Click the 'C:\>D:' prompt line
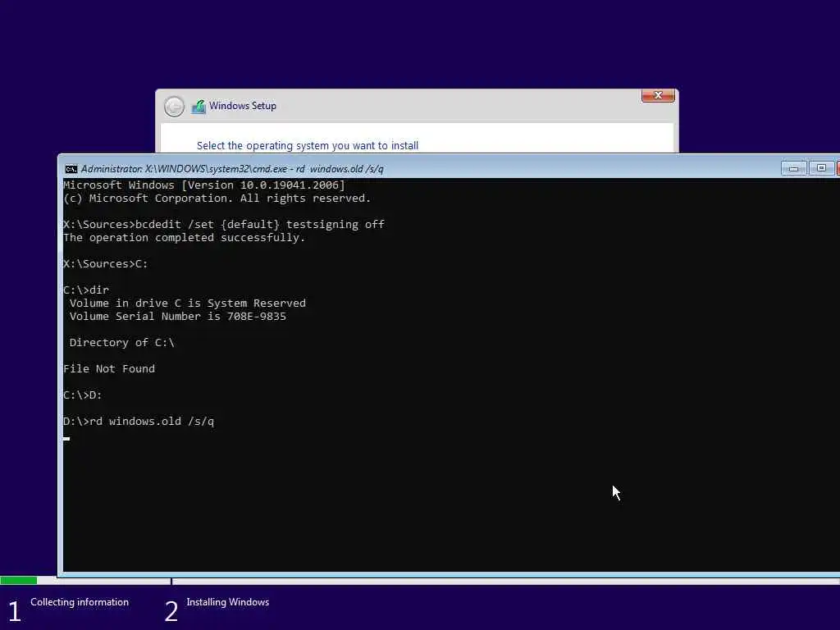The image size is (840, 630). click(83, 395)
